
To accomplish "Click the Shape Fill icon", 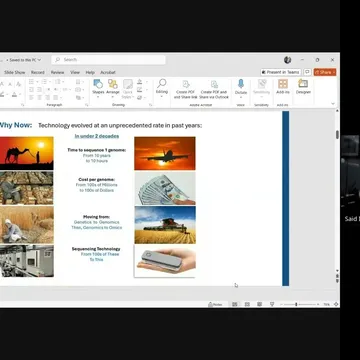I will [140, 82].
